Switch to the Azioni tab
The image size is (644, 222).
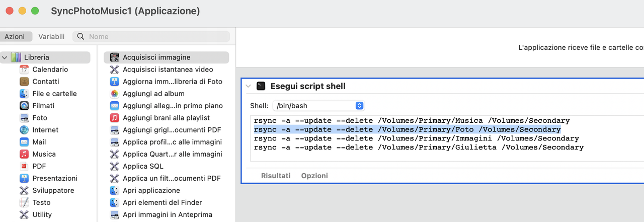point(15,36)
